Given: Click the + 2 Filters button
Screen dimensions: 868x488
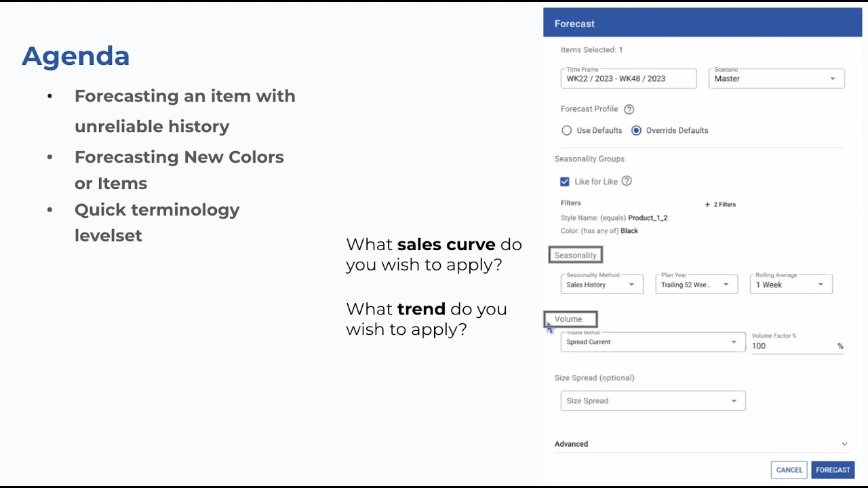Looking at the screenshot, I should tap(720, 204).
